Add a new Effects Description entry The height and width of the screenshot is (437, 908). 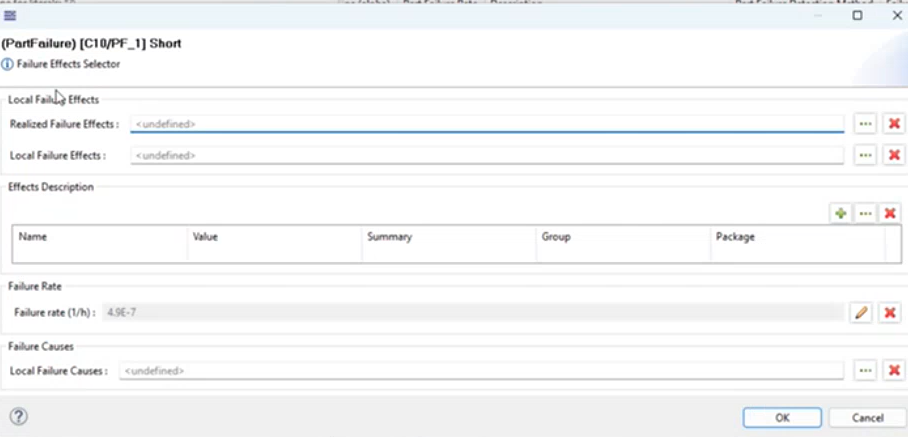(x=841, y=214)
